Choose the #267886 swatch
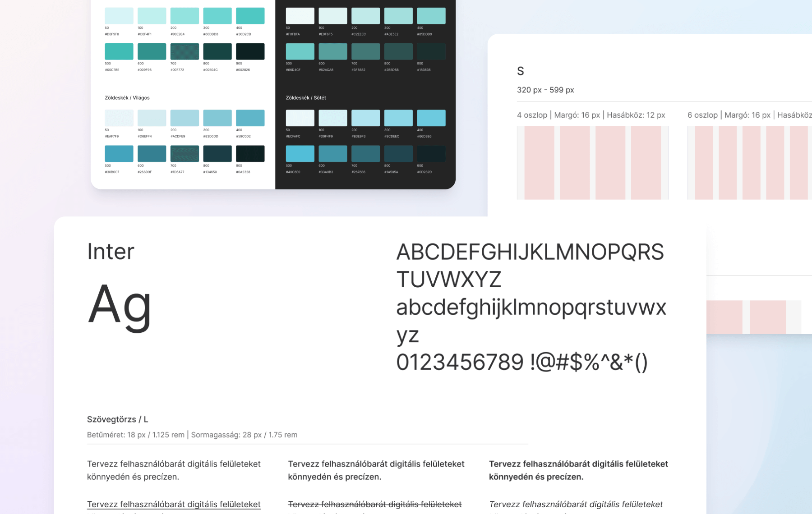The image size is (812, 514). [x=366, y=154]
